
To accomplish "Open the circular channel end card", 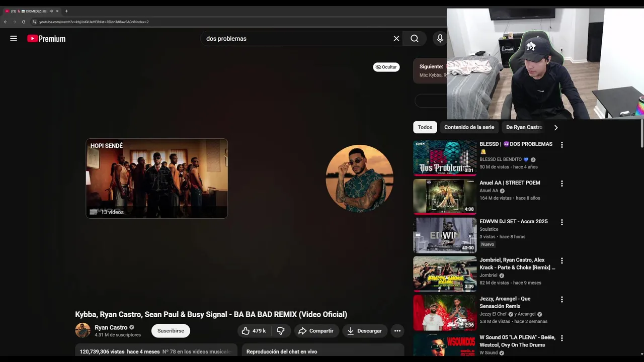I will (359, 178).
